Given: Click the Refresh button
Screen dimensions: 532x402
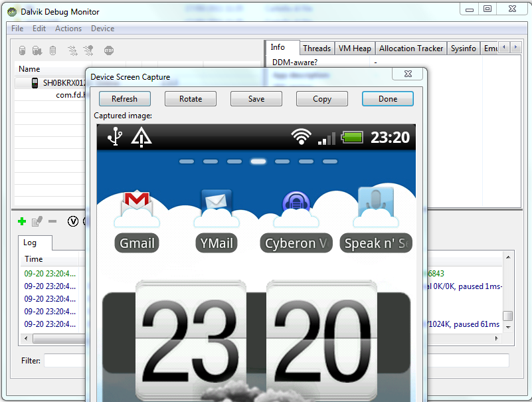Looking at the screenshot, I should (124, 99).
